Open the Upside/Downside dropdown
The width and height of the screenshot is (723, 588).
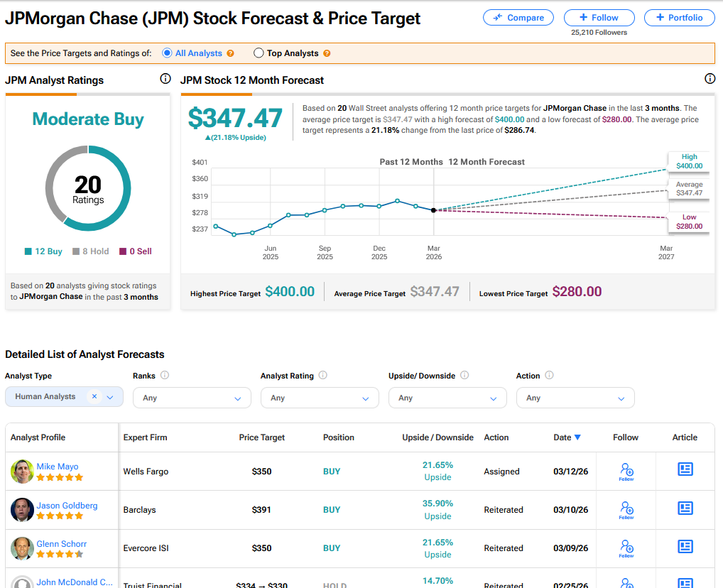click(447, 398)
